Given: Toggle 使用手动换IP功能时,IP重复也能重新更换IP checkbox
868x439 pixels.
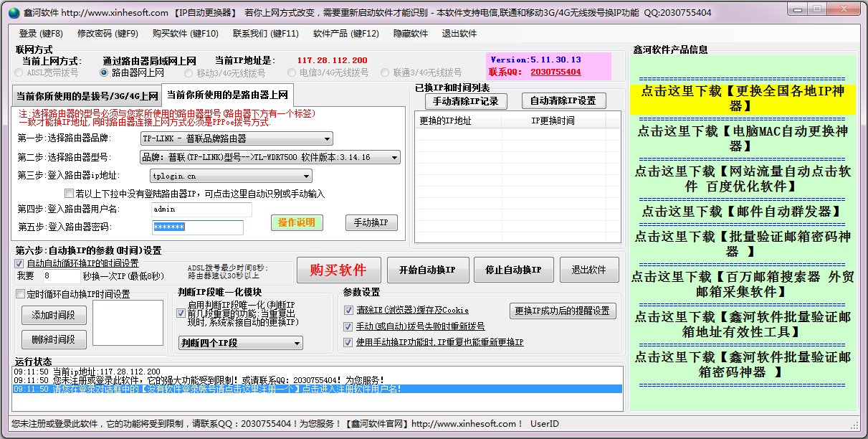Looking at the screenshot, I should point(349,343).
